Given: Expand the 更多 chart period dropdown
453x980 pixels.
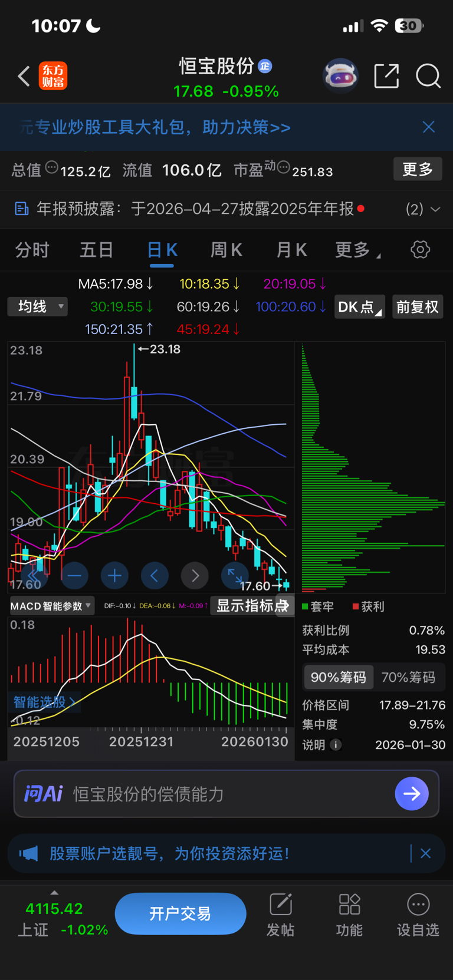Looking at the screenshot, I should [357, 250].
